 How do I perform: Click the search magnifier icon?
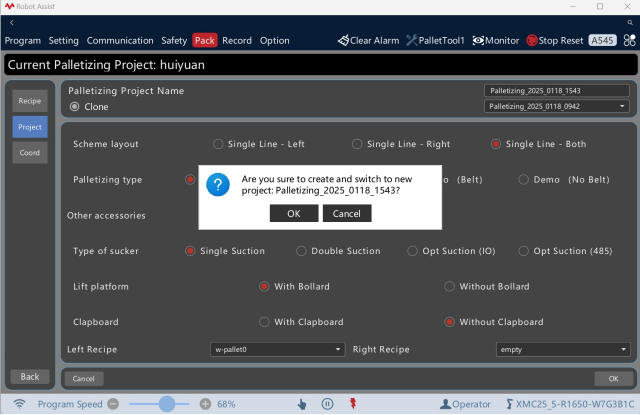(x=630, y=23)
